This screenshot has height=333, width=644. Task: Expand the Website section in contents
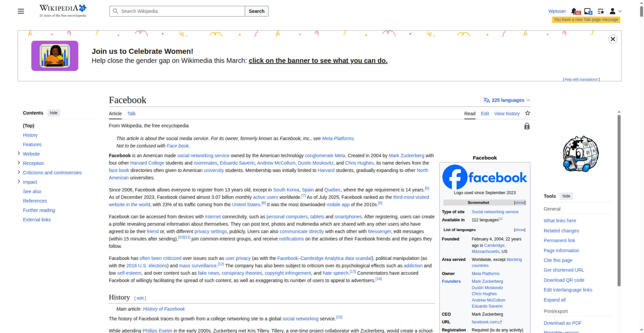click(x=19, y=154)
